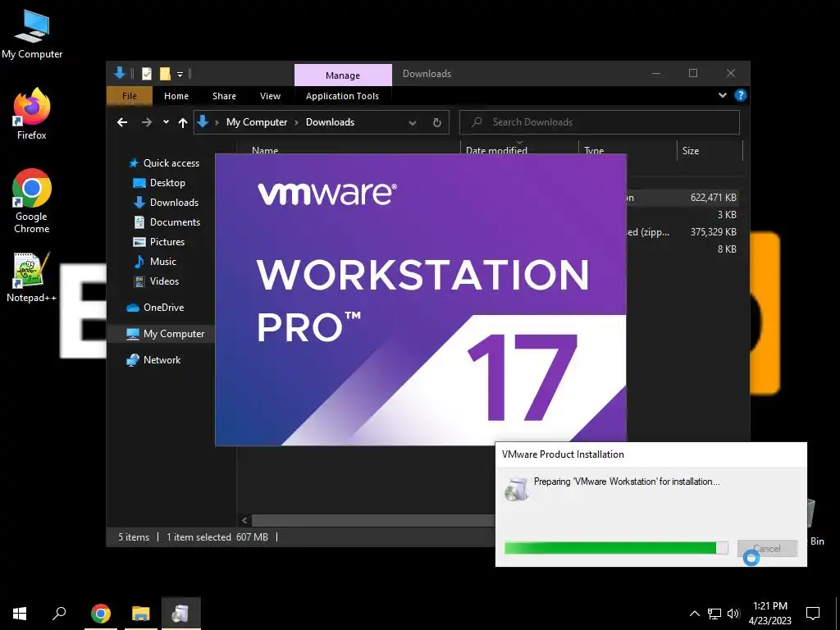Select OneDrive in the navigation pane
The width and height of the screenshot is (840, 630).
pos(155,308)
